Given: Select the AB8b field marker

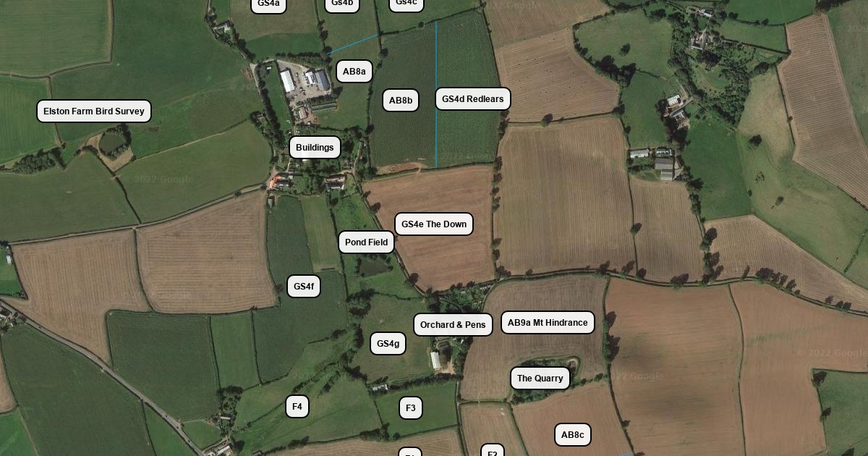Looking at the screenshot, I should [x=401, y=101].
